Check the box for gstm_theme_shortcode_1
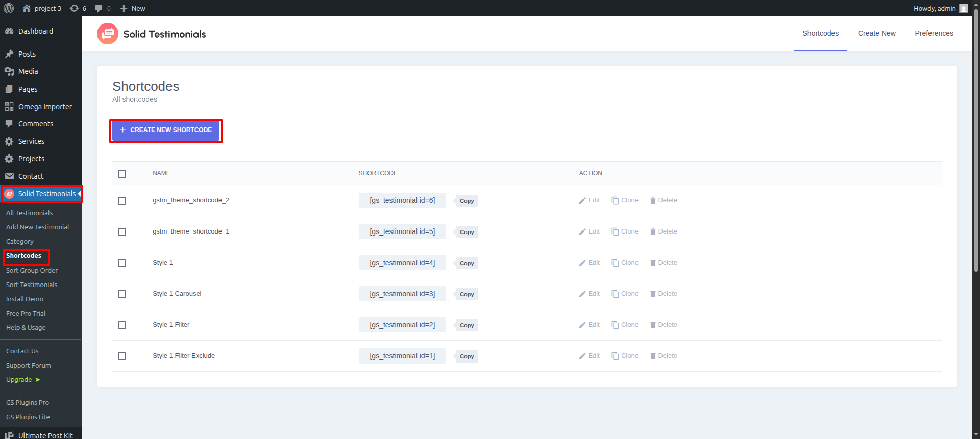The height and width of the screenshot is (439, 980). 122,232
